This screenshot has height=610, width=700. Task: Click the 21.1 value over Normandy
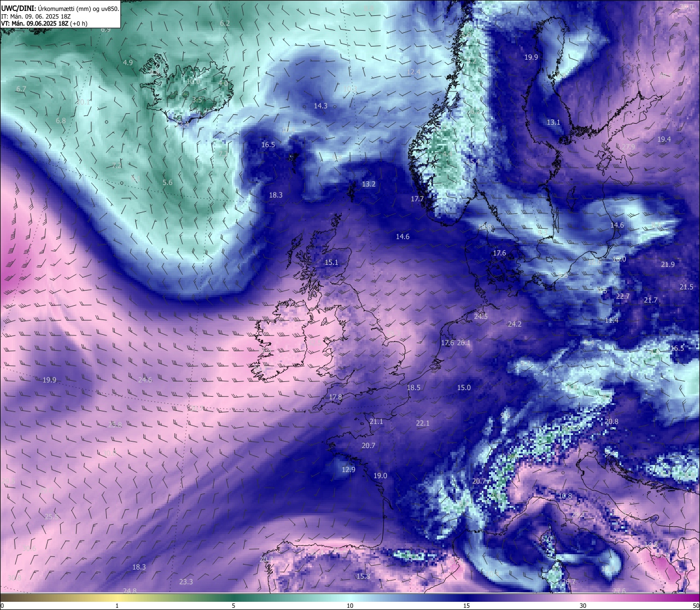click(376, 421)
